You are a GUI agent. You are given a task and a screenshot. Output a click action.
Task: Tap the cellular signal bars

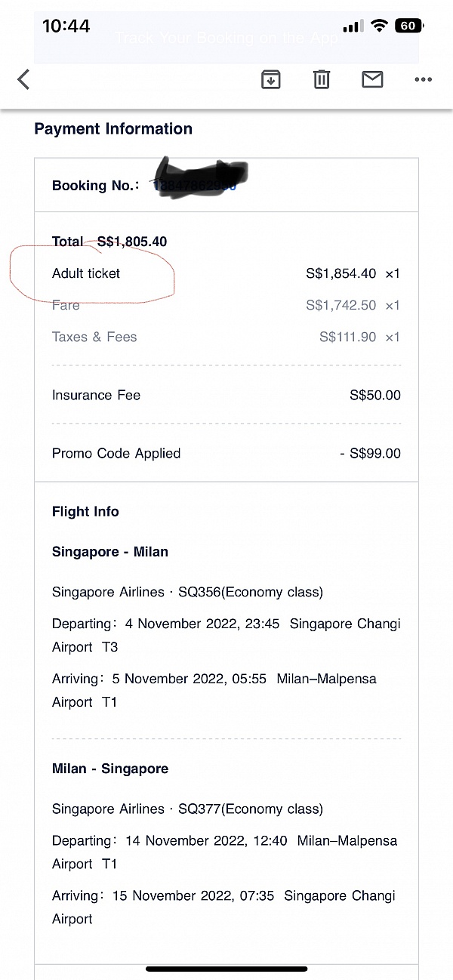click(x=353, y=27)
